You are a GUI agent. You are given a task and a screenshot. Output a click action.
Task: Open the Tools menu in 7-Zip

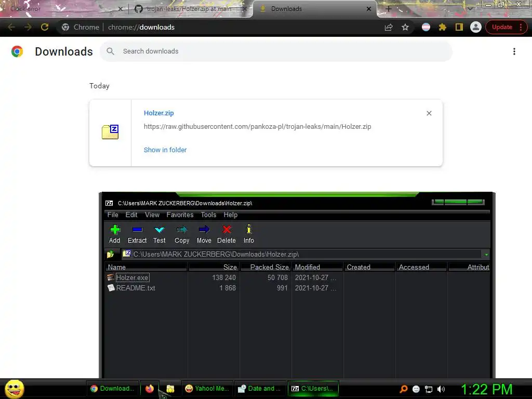pyautogui.click(x=208, y=215)
